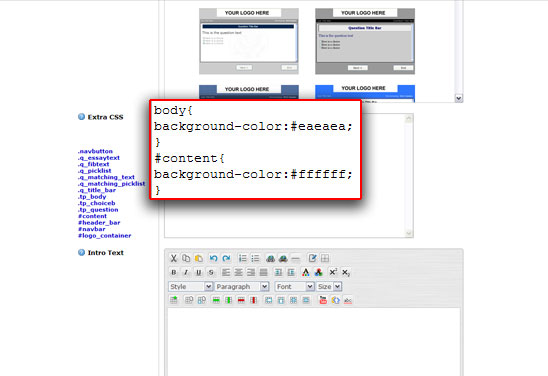
Task: Click the remove link icon
Action: 283,259
